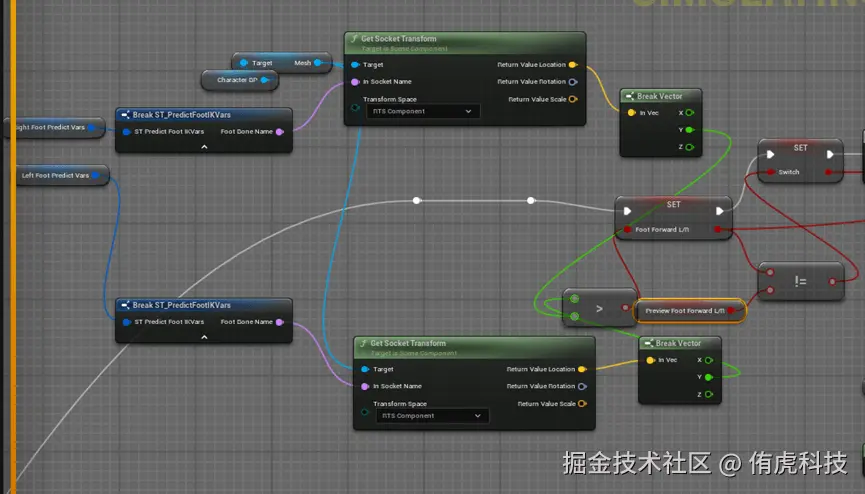The height and width of the screenshot is (494, 865).
Task: Click the first reroute node on the white wire
Action: [x=417, y=201]
